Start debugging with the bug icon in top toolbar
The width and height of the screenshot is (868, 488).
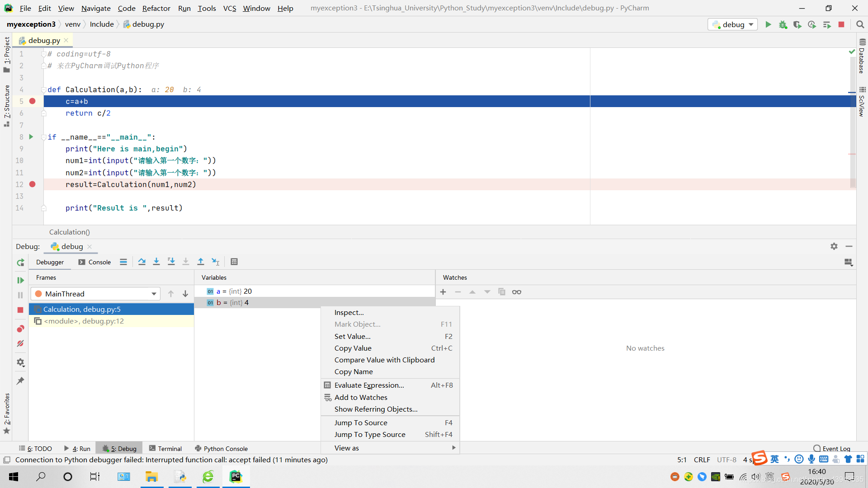tap(783, 24)
